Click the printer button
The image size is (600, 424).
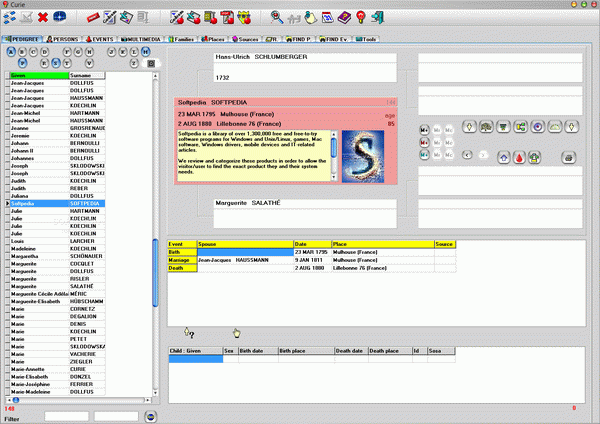(x=569, y=157)
